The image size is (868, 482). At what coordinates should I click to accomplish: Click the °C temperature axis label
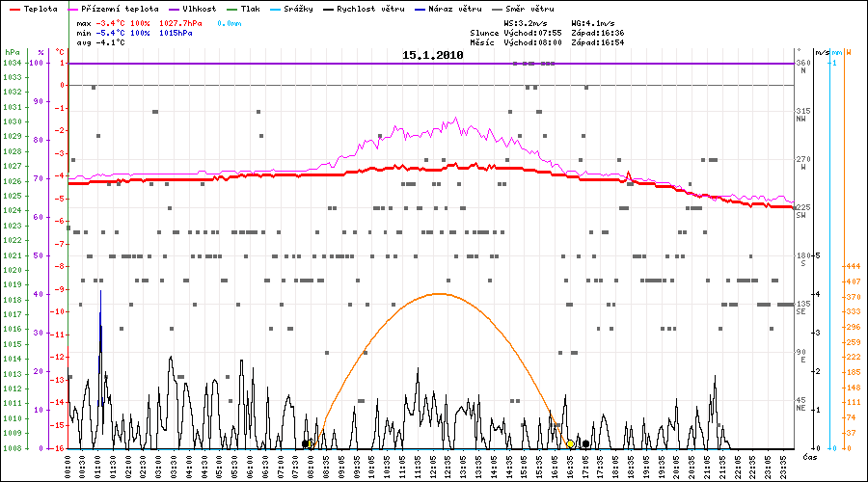pyautogui.click(x=60, y=52)
